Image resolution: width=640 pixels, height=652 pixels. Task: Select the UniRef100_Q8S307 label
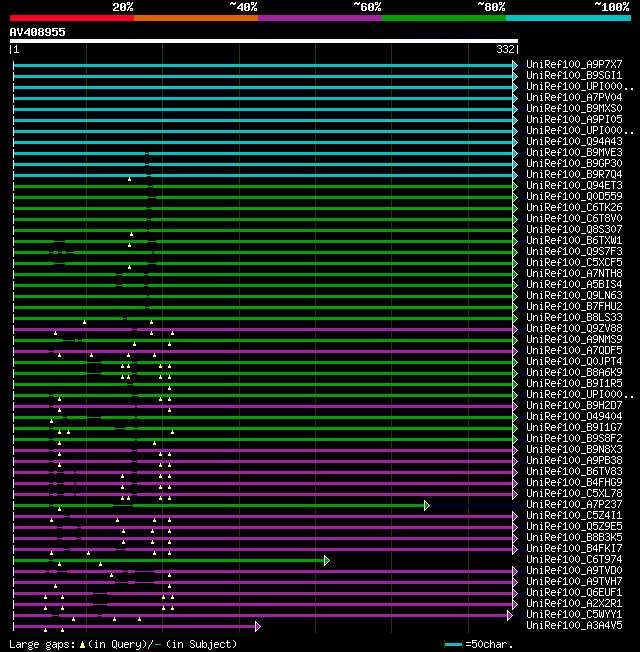tap(574, 229)
